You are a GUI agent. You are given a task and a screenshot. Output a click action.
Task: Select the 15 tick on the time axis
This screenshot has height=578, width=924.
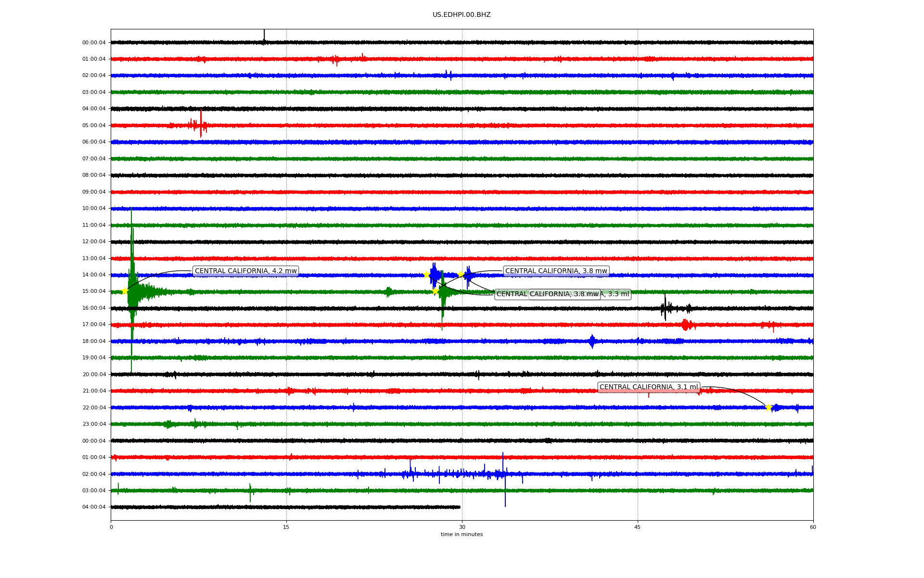click(x=286, y=527)
